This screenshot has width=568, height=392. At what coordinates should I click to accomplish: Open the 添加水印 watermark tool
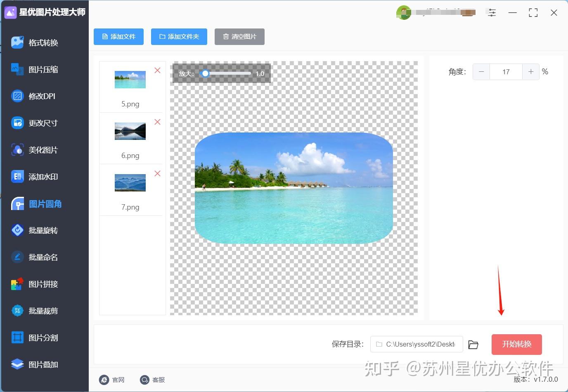[x=42, y=177]
